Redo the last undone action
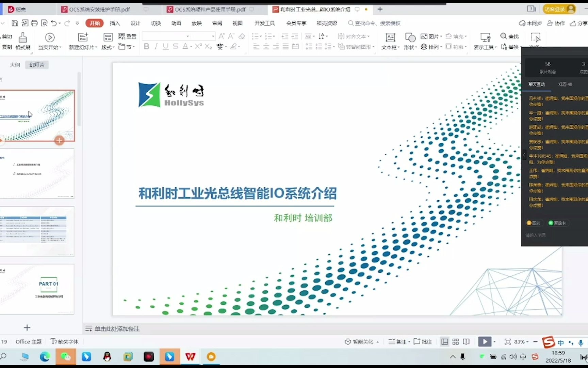The image size is (588, 368). click(67, 23)
